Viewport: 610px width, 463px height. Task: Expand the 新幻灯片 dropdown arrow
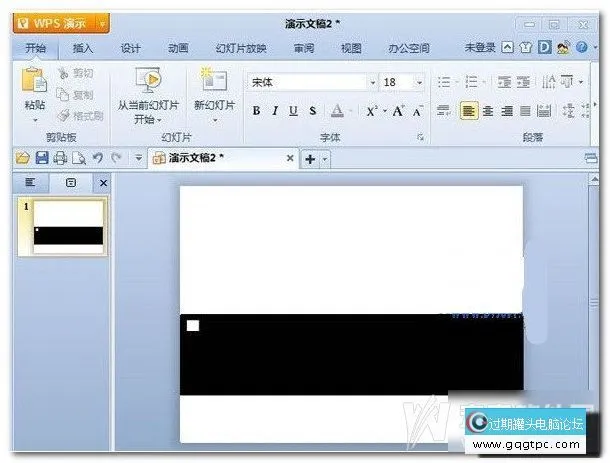215,120
